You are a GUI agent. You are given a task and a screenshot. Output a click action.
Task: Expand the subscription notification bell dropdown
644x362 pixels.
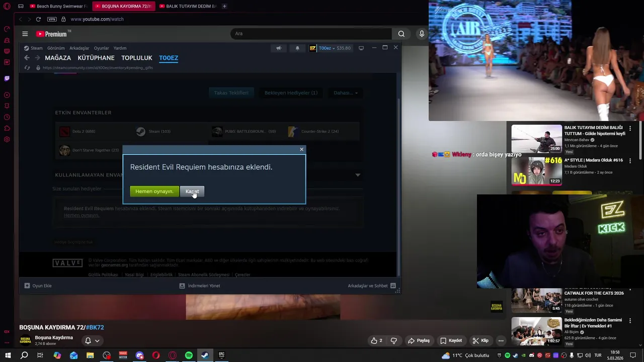92,340
